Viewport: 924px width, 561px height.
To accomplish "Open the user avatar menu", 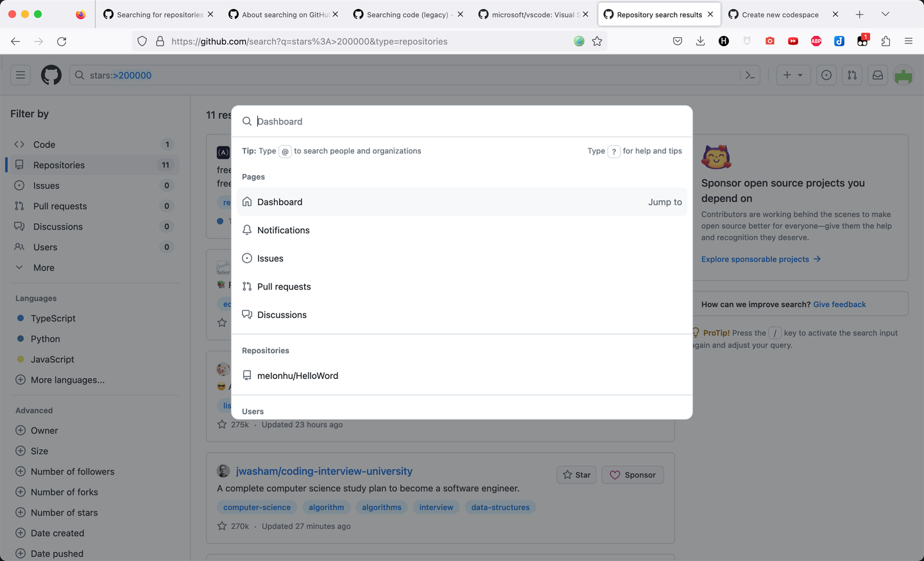I will point(903,75).
